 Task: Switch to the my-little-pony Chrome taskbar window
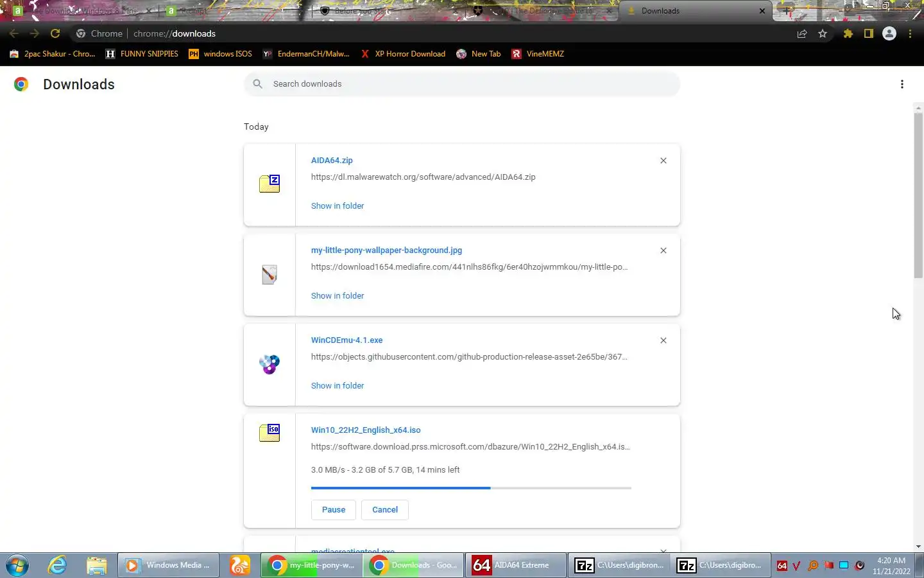[x=311, y=566]
